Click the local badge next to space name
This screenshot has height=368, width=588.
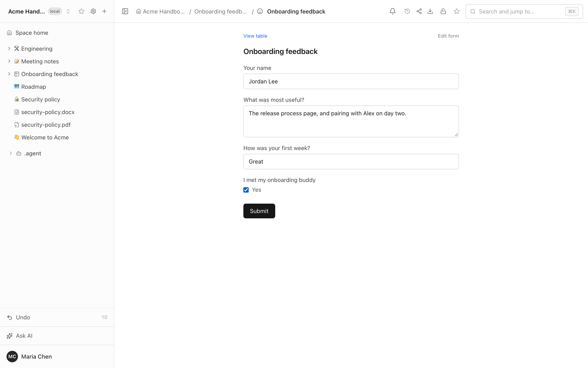pyautogui.click(x=55, y=11)
